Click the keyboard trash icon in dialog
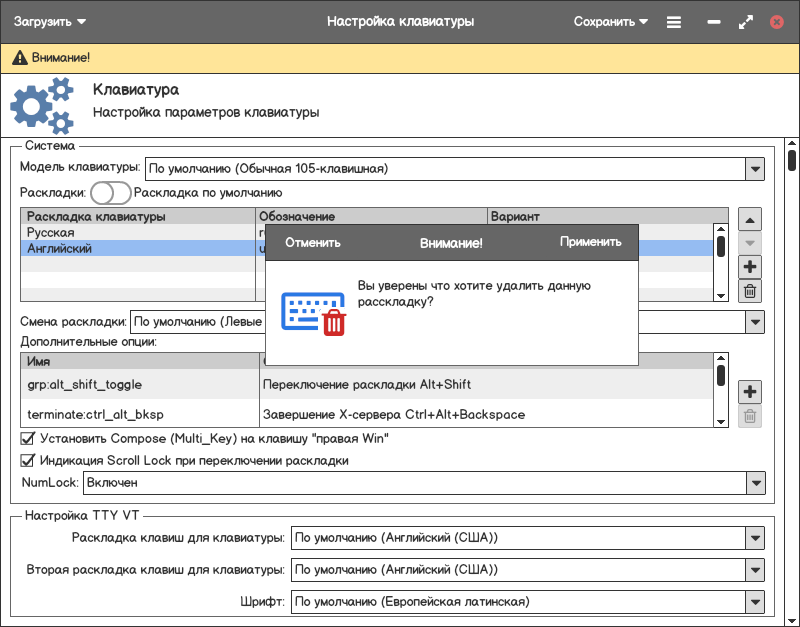This screenshot has width=800, height=627. tap(312, 312)
